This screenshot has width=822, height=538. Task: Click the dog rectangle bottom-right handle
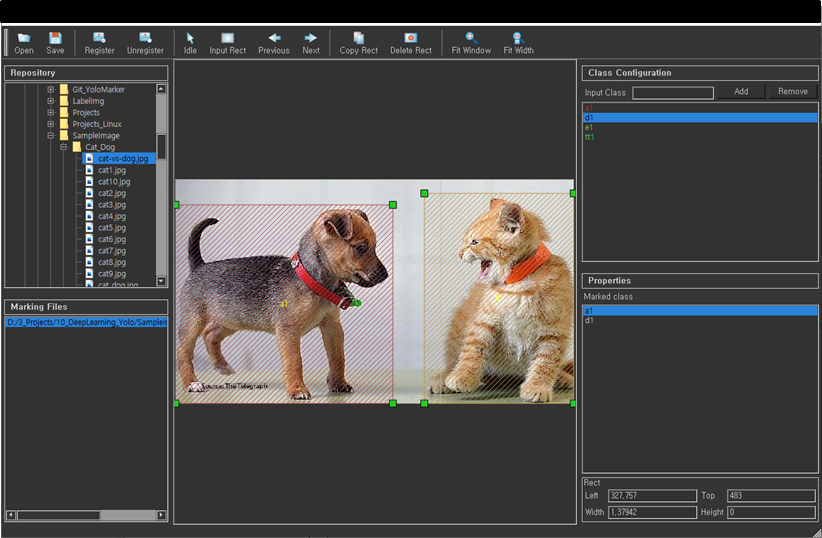(x=393, y=403)
